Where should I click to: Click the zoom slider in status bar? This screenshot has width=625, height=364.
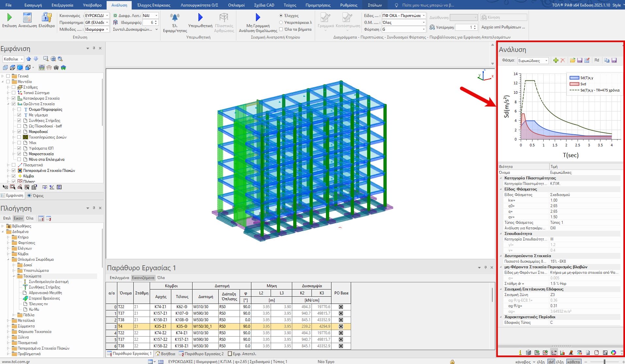click(x=604, y=362)
